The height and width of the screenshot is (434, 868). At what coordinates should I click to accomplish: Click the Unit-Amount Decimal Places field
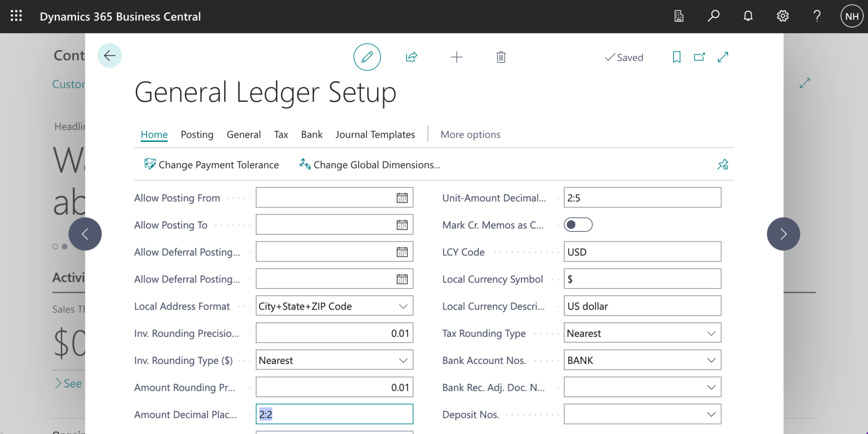click(642, 198)
